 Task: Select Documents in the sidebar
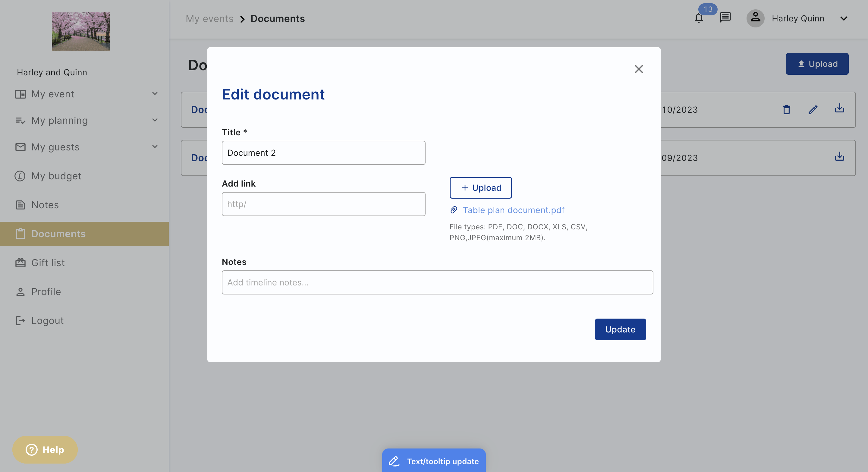click(84, 234)
